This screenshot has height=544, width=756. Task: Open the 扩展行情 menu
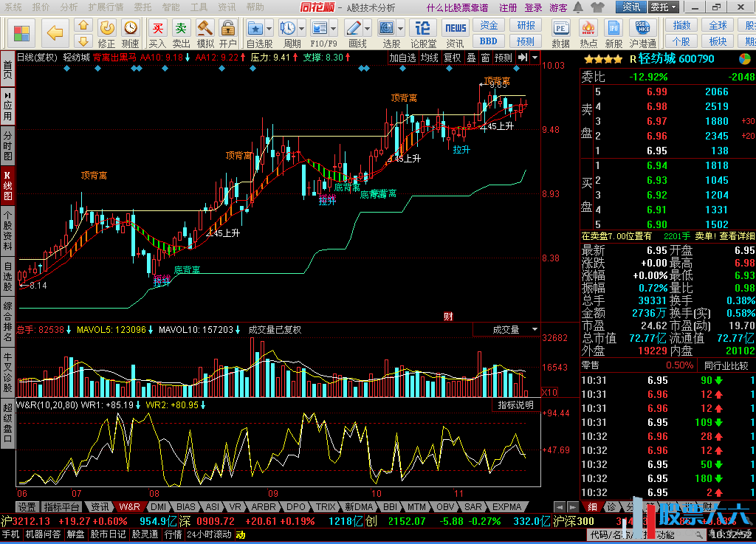tap(106, 7)
